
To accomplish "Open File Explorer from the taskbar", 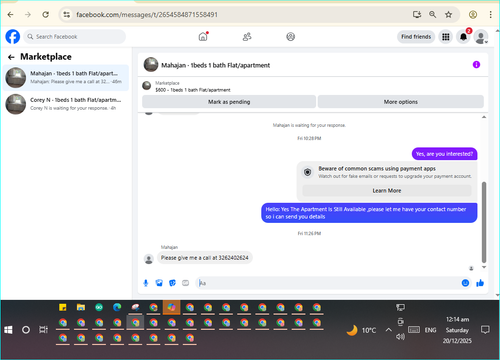I will point(81,307).
